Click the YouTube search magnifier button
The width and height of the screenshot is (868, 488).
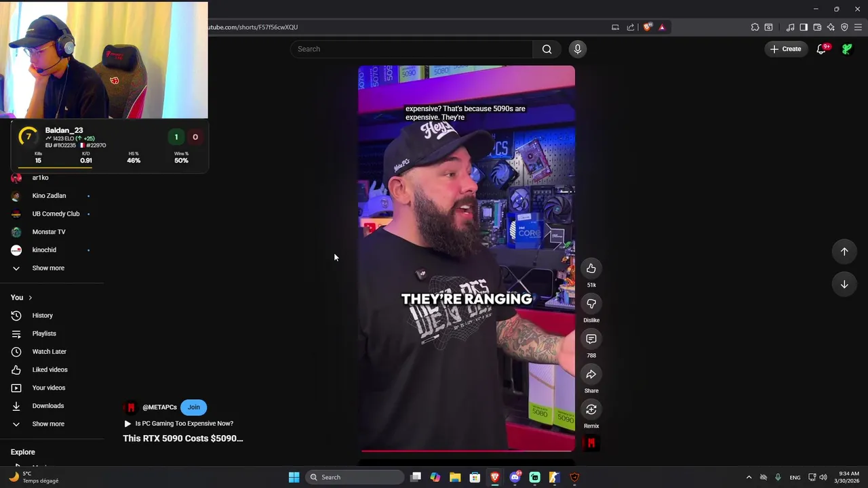point(547,49)
